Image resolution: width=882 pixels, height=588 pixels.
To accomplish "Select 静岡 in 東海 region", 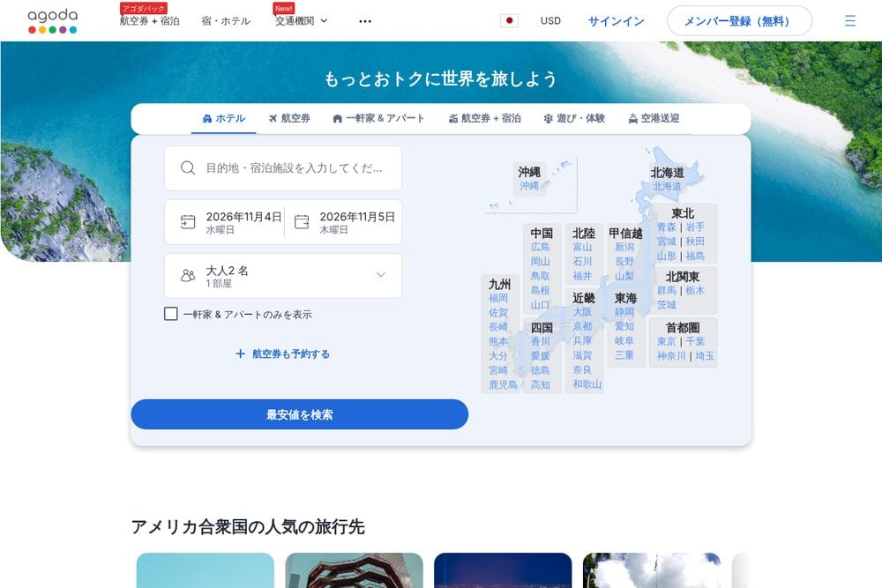I will (x=624, y=312).
